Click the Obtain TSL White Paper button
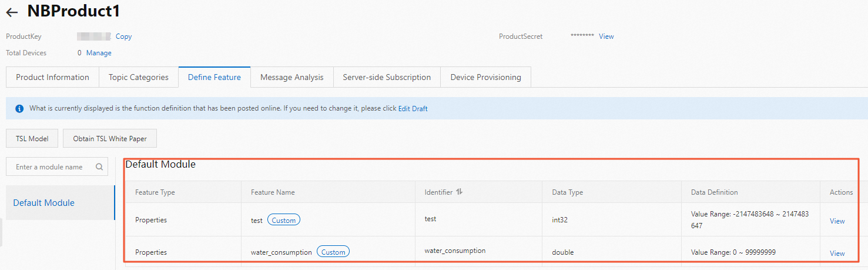 (110, 139)
